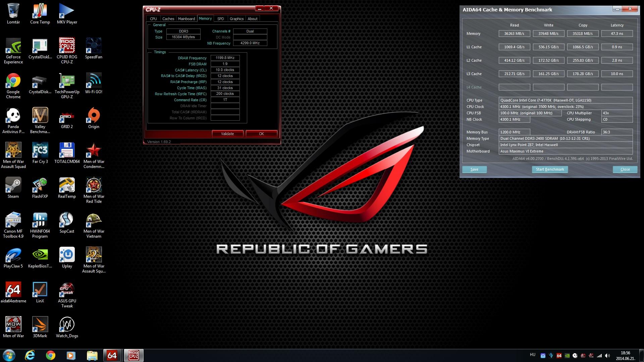Click the Memory Latency value 47.3 ns

click(x=617, y=34)
